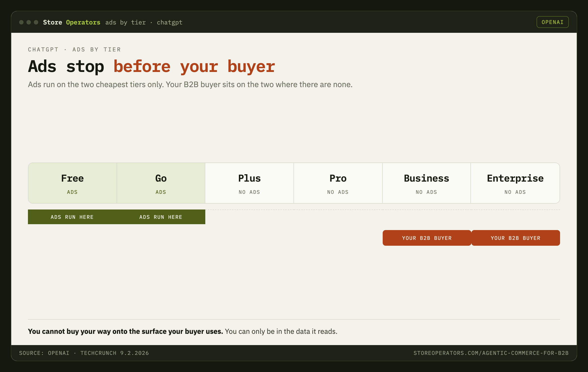
Task: Click 'You cannot buy your way' bottom statement
Action: pos(183,331)
